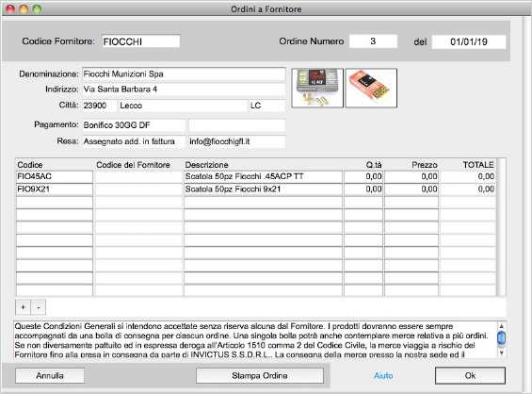Viewport: 532px width, 394px height.
Task: Click the Denominazione field Fiocchi Munizioni Spa
Action: click(x=184, y=74)
